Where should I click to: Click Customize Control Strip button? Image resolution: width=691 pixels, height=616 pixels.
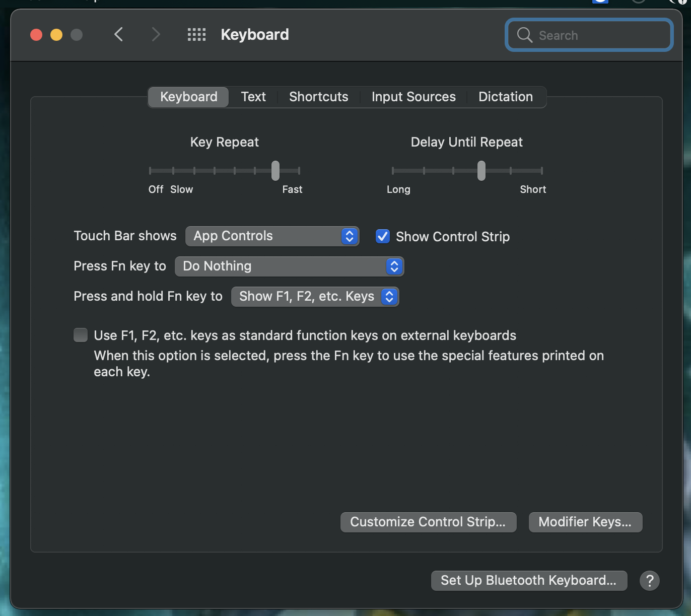click(428, 522)
